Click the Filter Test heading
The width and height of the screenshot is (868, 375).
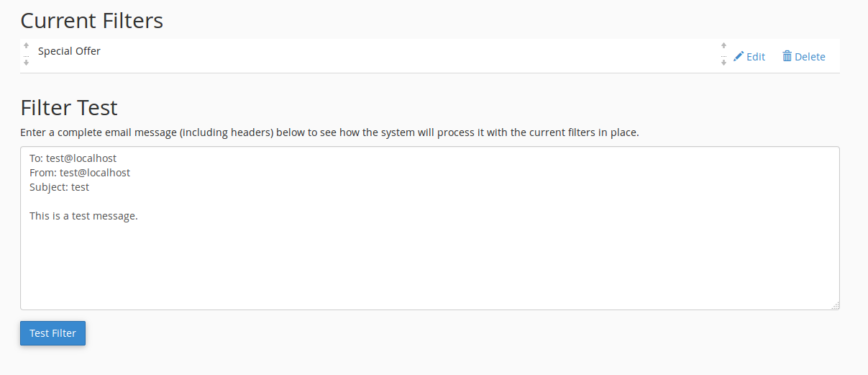click(69, 108)
